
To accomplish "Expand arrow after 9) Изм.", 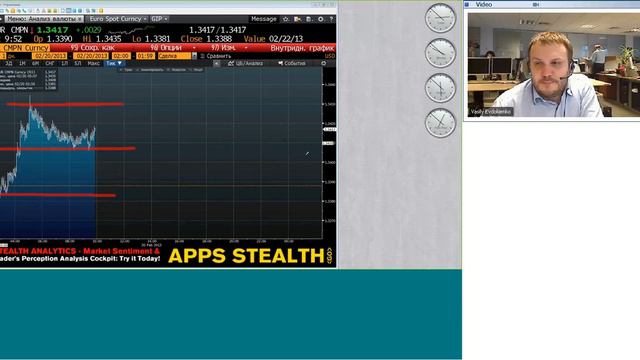I will [x=246, y=48].
